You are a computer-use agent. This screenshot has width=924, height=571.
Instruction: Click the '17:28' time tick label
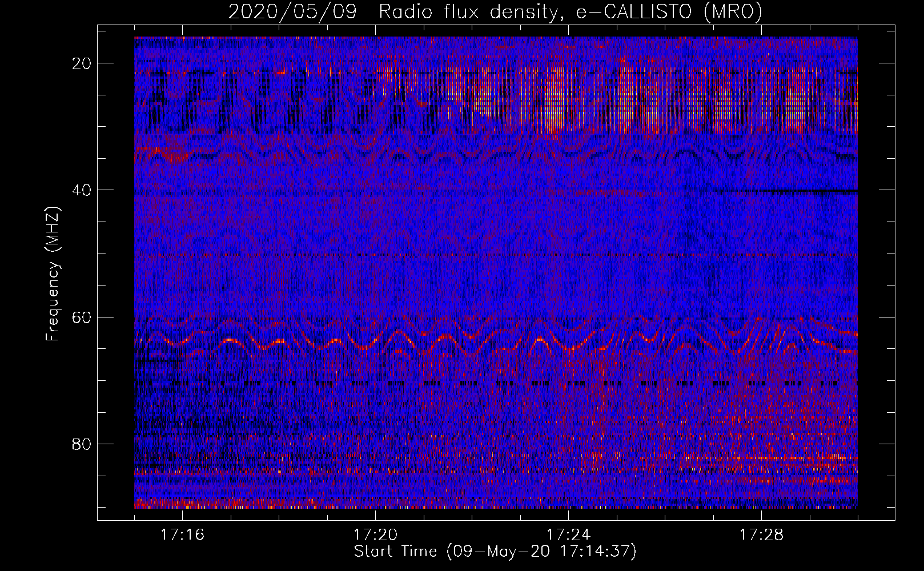pyautogui.click(x=761, y=535)
